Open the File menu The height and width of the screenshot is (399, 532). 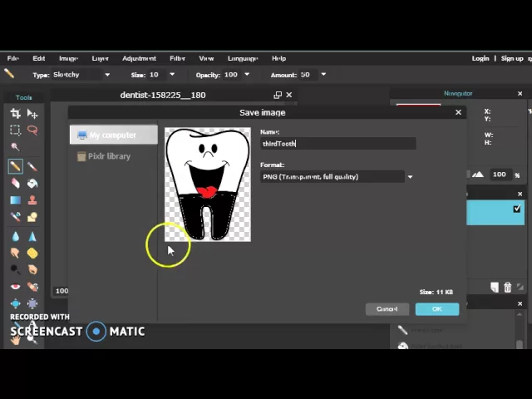click(13, 58)
